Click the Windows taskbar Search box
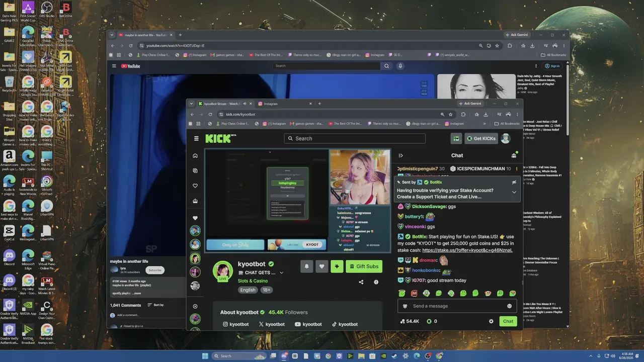The height and width of the screenshot is (362, 644). tap(238, 356)
